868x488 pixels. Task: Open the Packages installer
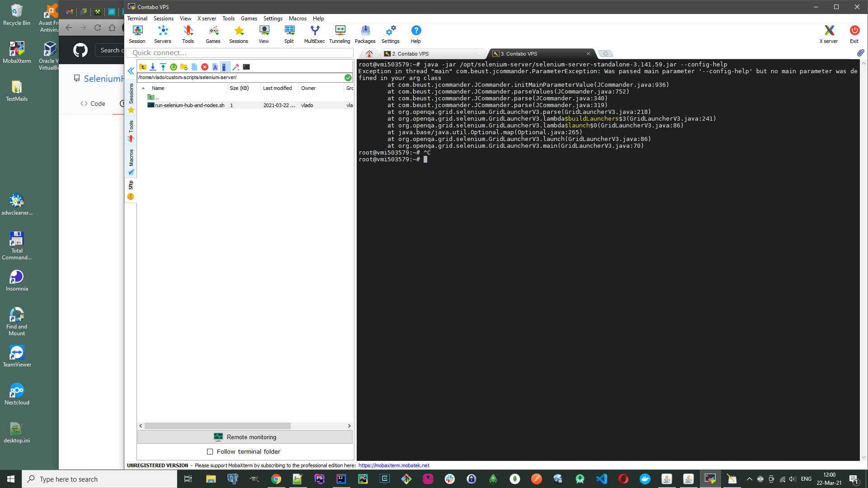click(365, 33)
